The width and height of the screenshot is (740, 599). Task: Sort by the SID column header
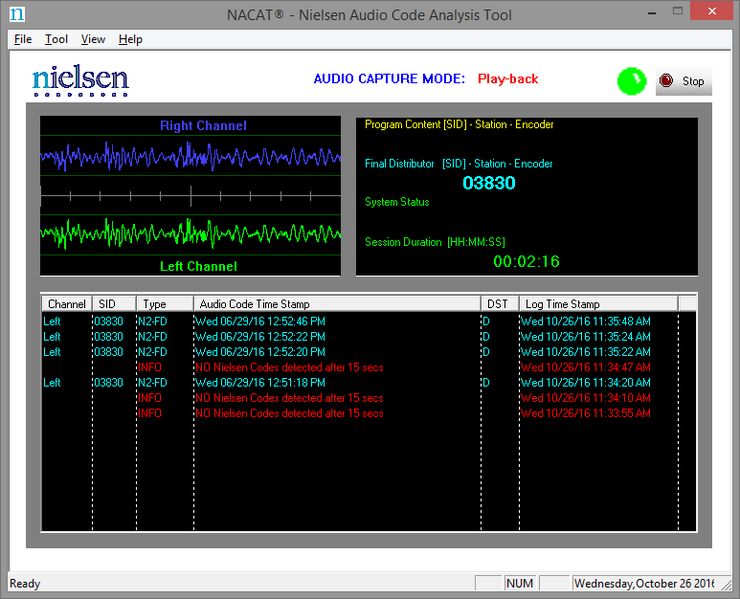[x=114, y=304]
